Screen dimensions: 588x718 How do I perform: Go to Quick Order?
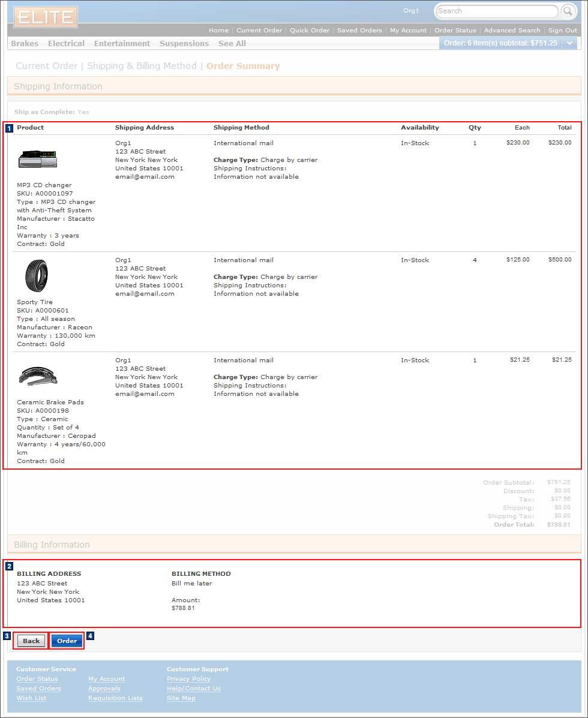coord(310,30)
